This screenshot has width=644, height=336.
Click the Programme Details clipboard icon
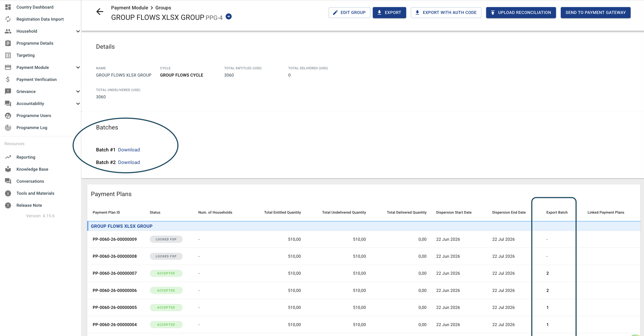pyautogui.click(x=8, y=43)
